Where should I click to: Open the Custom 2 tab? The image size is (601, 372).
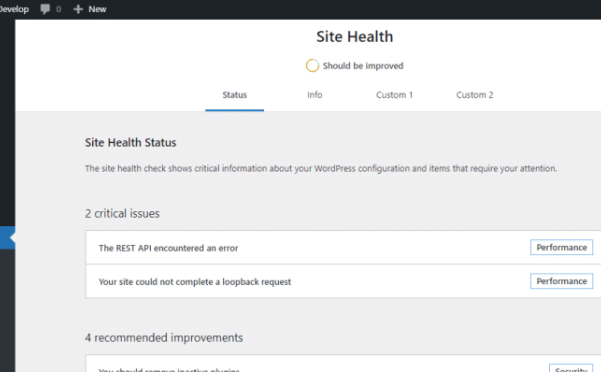[x=475, y=95]
